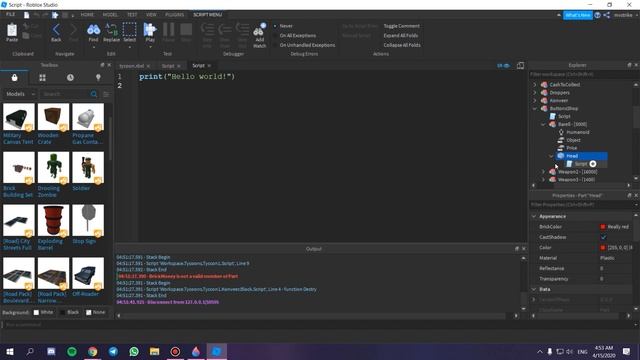Click the Select dotted-box tool
The height and width of the screenshot is (360, 640).
[129, 30]
